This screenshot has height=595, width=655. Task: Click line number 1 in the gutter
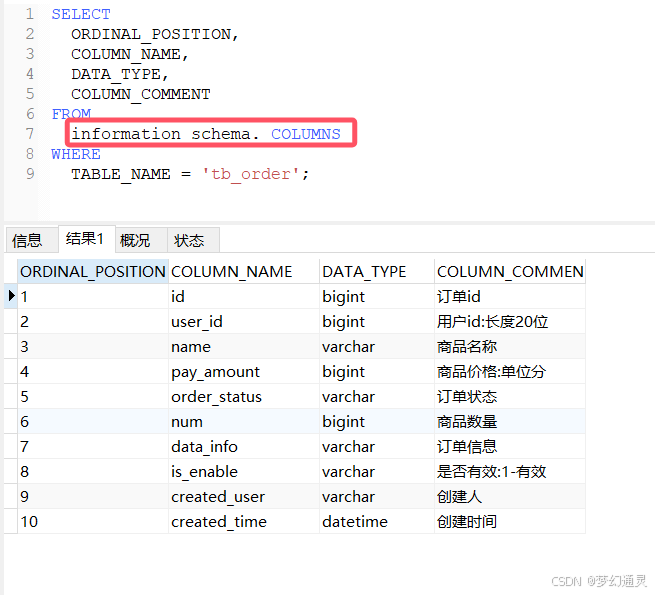click(x=30, y=14)
